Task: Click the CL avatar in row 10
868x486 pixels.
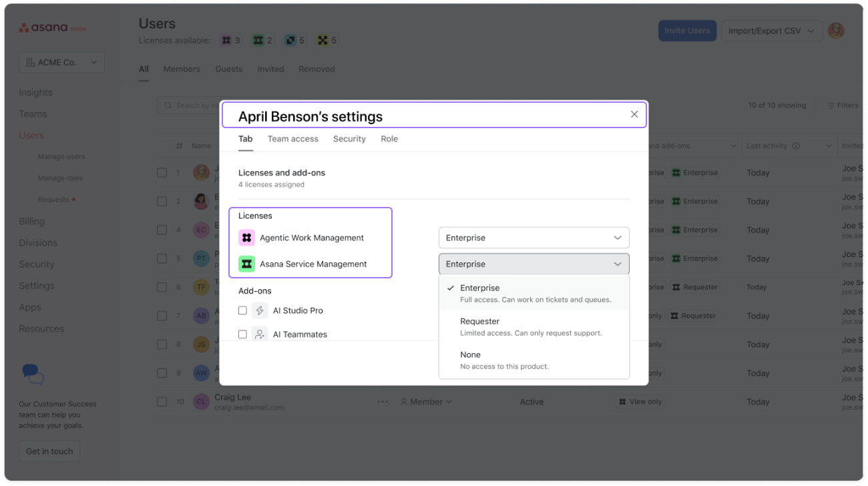Action: tap(201, 402)
